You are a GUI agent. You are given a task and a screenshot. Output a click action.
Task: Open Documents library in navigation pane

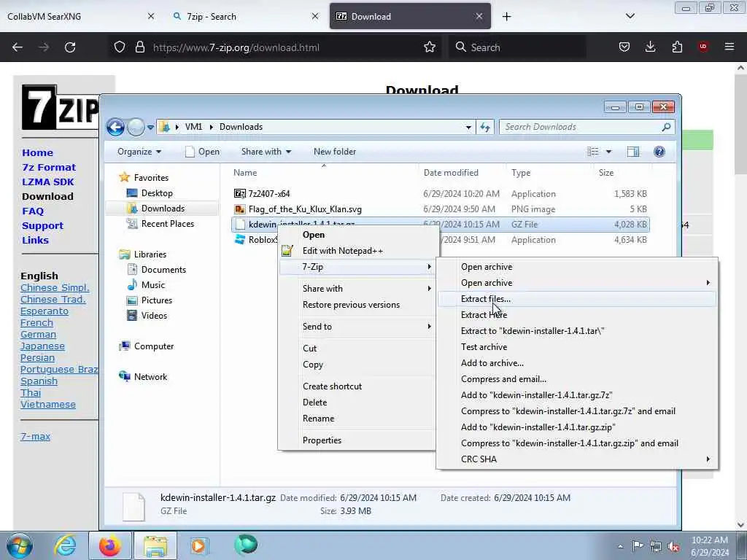pyautogui.click(x=163, y=270)
